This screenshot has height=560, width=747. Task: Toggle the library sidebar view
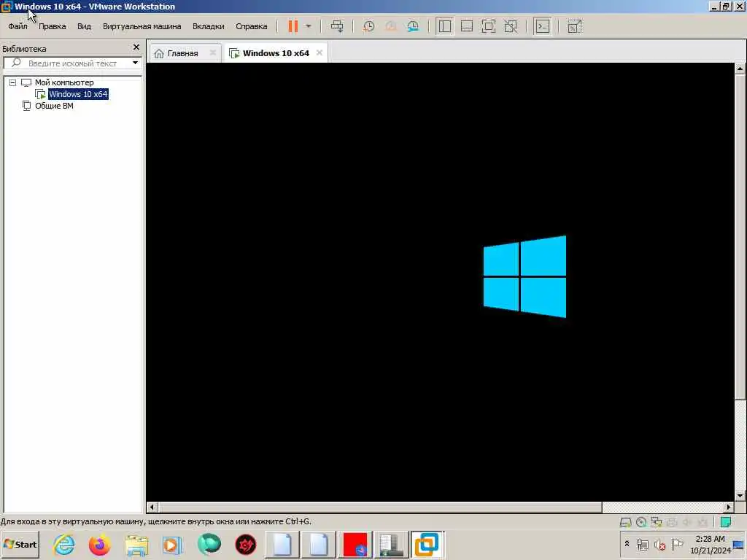[444, 26]
